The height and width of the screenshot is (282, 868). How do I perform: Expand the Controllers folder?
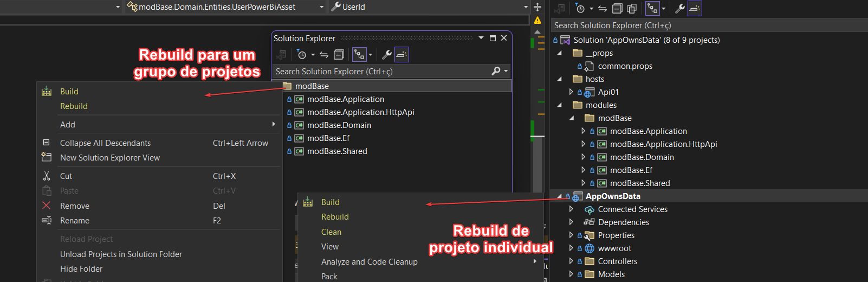click(571, 261)
